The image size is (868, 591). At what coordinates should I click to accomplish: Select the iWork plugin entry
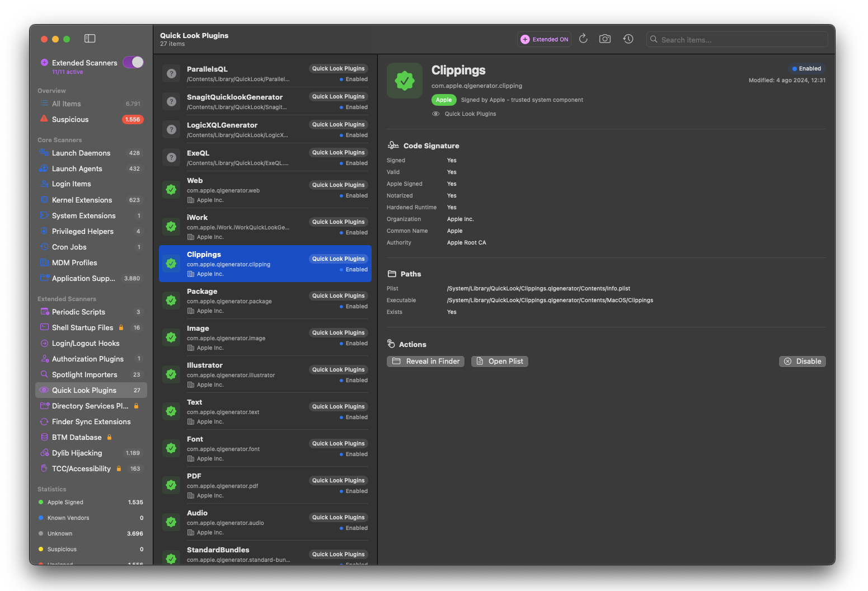265,227
